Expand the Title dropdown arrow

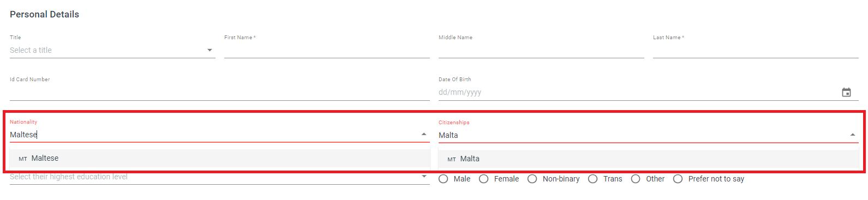pos(209,50)
